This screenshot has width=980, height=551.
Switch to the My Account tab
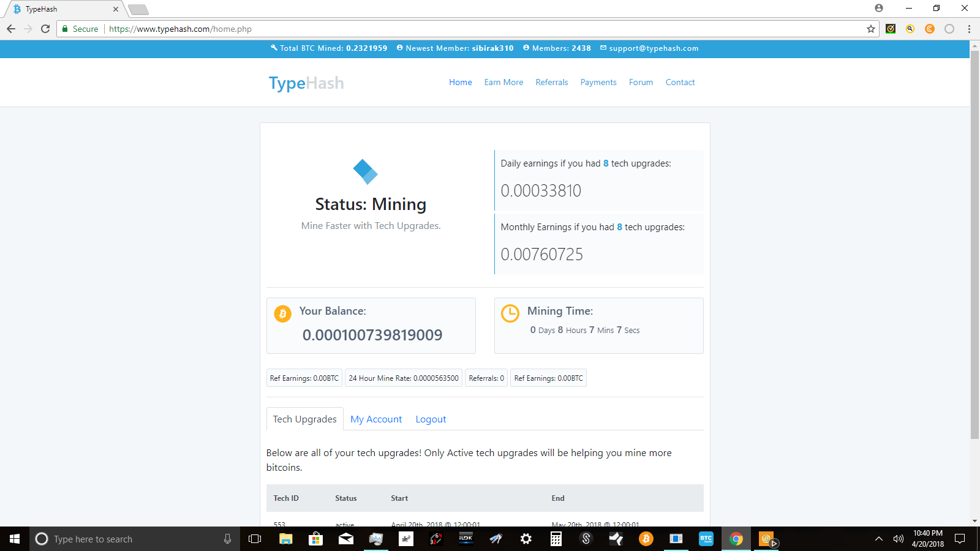(376, 419)
